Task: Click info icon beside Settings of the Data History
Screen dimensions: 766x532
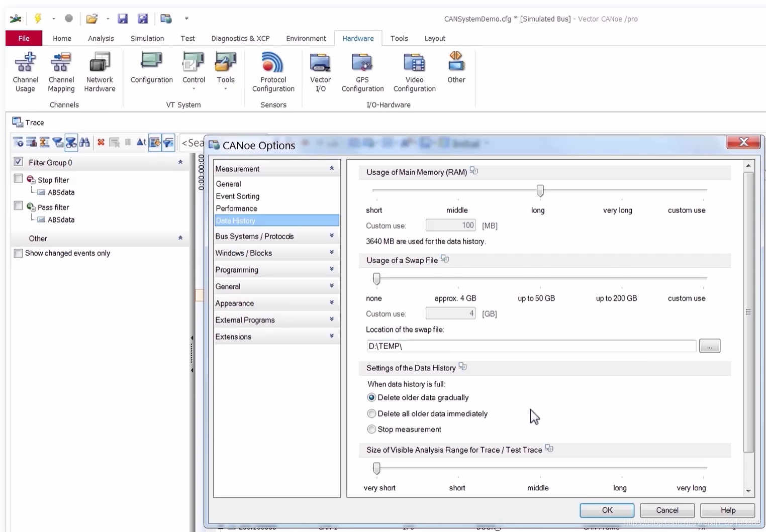Action: [x=462, y=367]
